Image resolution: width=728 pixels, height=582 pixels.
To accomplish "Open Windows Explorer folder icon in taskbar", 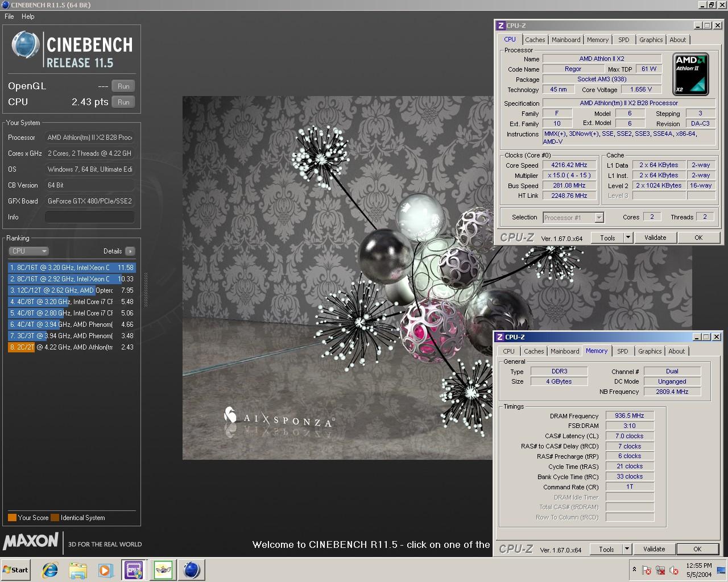I will (78, 570).
